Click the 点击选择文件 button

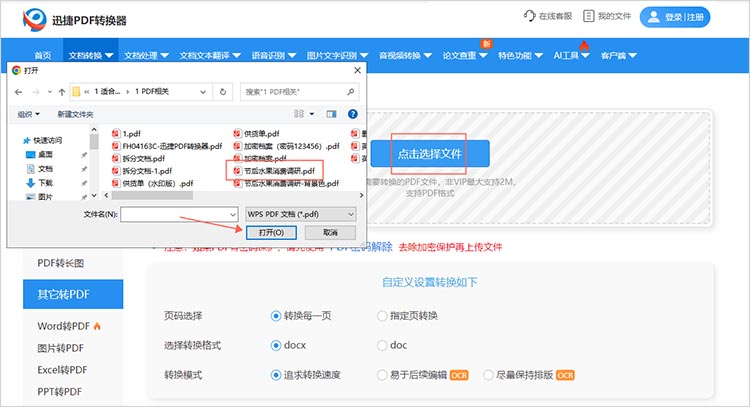[430, 154]
